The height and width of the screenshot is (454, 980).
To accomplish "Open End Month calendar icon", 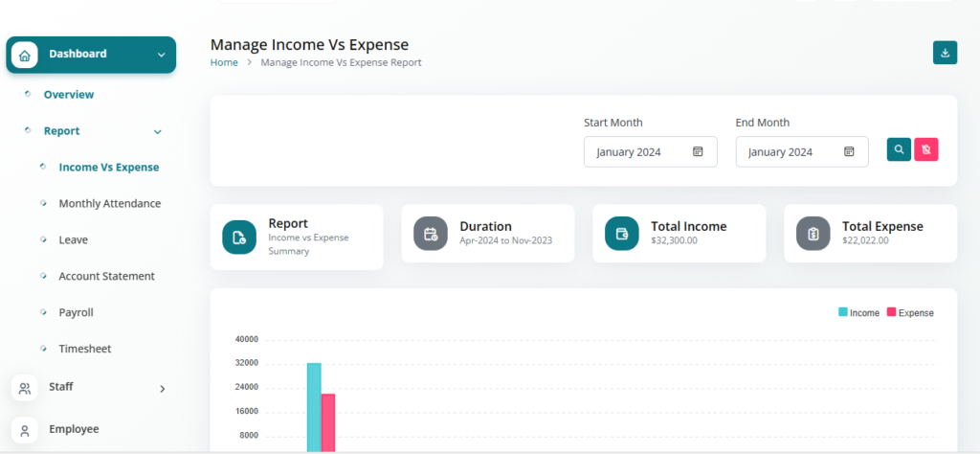I will pos(849,151).
